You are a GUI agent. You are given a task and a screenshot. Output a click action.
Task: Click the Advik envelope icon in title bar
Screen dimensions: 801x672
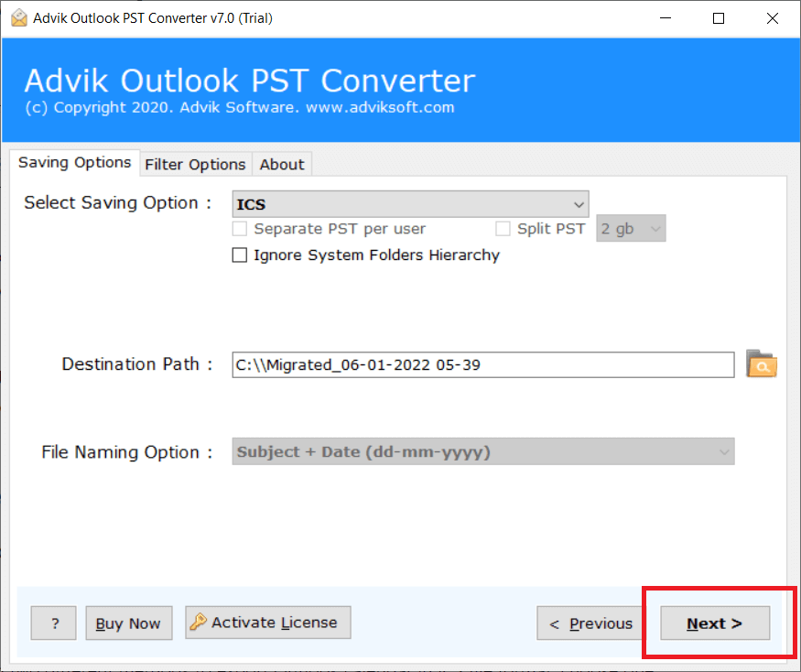click(19, 18)
